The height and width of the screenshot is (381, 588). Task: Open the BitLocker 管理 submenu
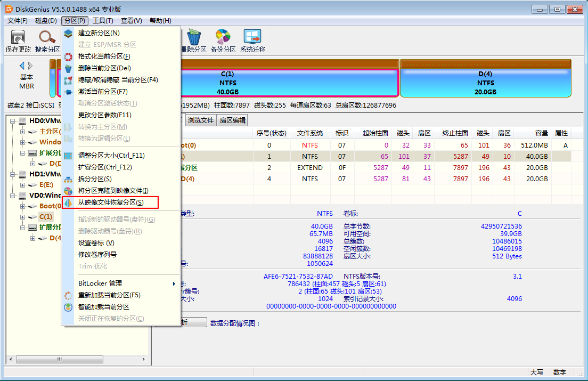[100, 283]
